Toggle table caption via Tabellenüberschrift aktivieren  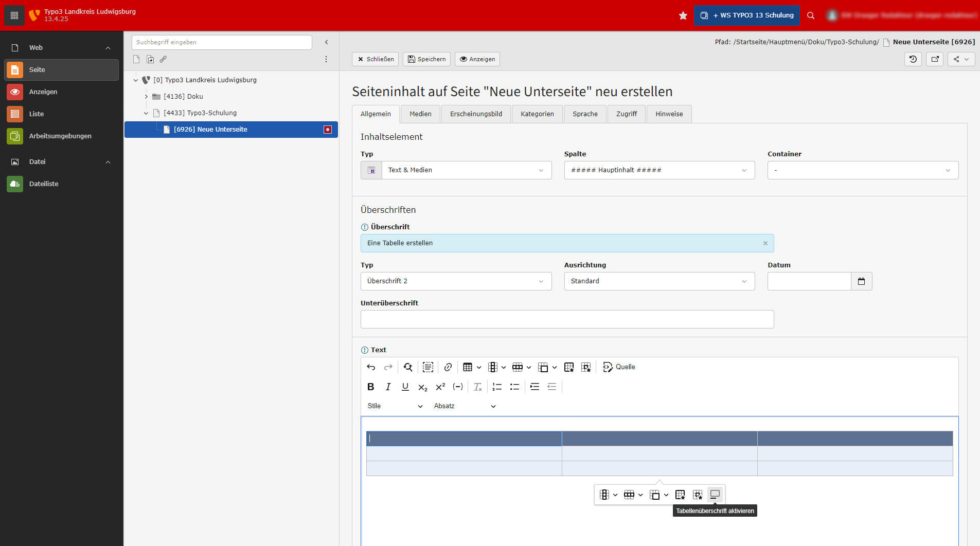pyautogui.click(x=715, y=495)
